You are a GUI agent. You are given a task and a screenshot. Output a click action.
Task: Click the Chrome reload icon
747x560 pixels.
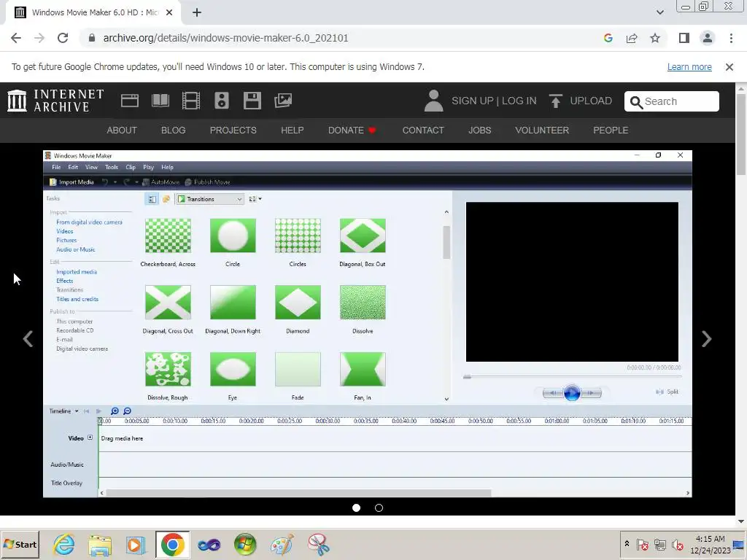click(x=63, y=38)
